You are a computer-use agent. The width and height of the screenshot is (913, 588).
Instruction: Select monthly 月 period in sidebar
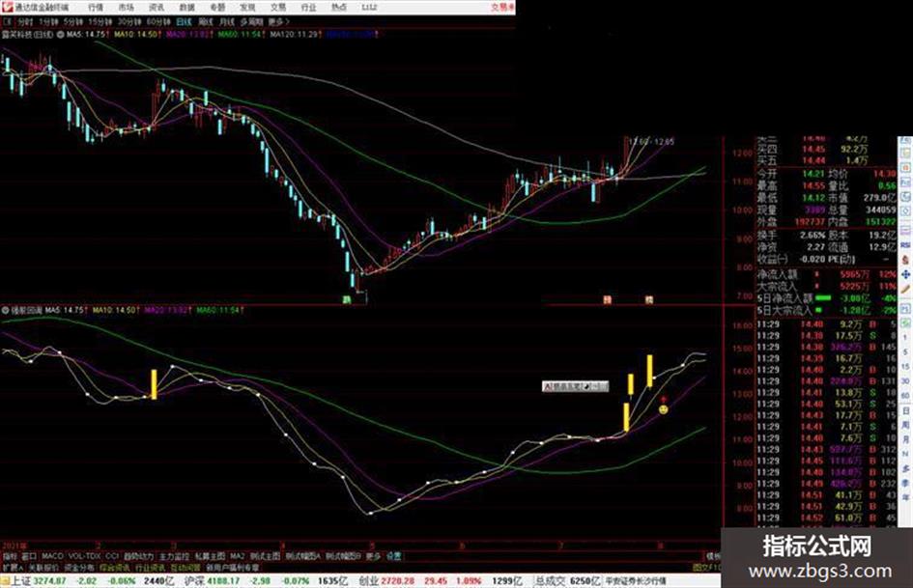(x=905, y=439)
